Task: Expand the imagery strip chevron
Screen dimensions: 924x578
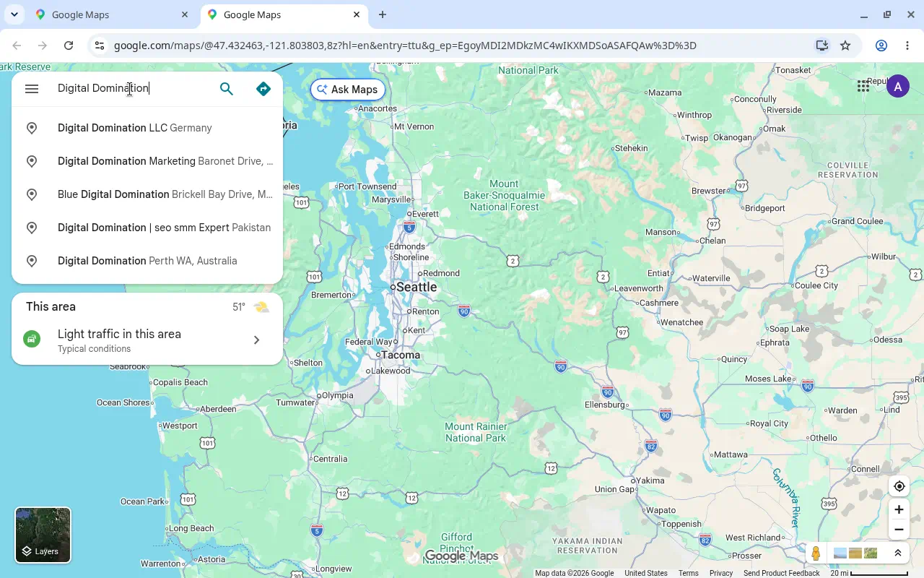Action: pos(898,553)
